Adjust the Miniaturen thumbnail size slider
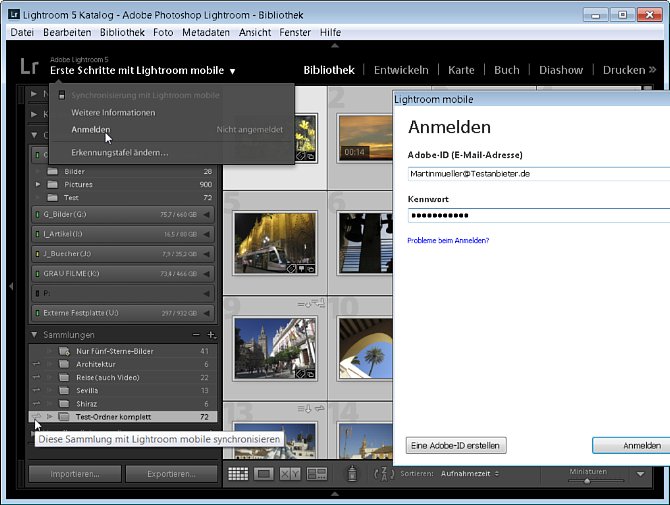The height and width of the screenshot is (505, 670). point(586,480)
